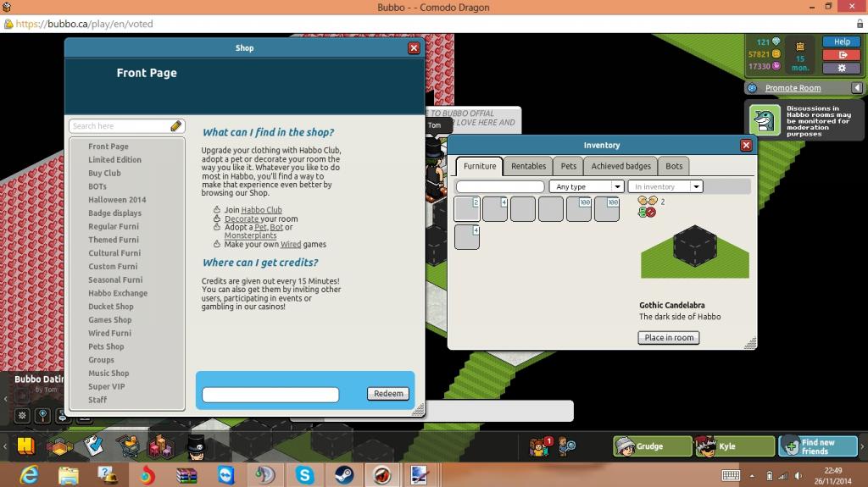Expand friends bar with right chevron
Image resolution: width=868 pixels, height=487 pixels.
(x=862, y=446)
